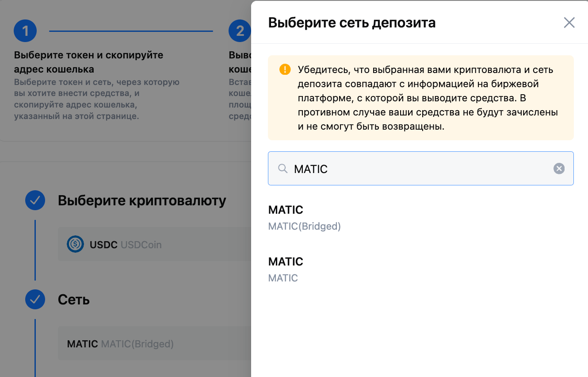This screenshot has height=377, width=588.
Task: Click the "Выберите сеть депозита" title
Action: 352,23
